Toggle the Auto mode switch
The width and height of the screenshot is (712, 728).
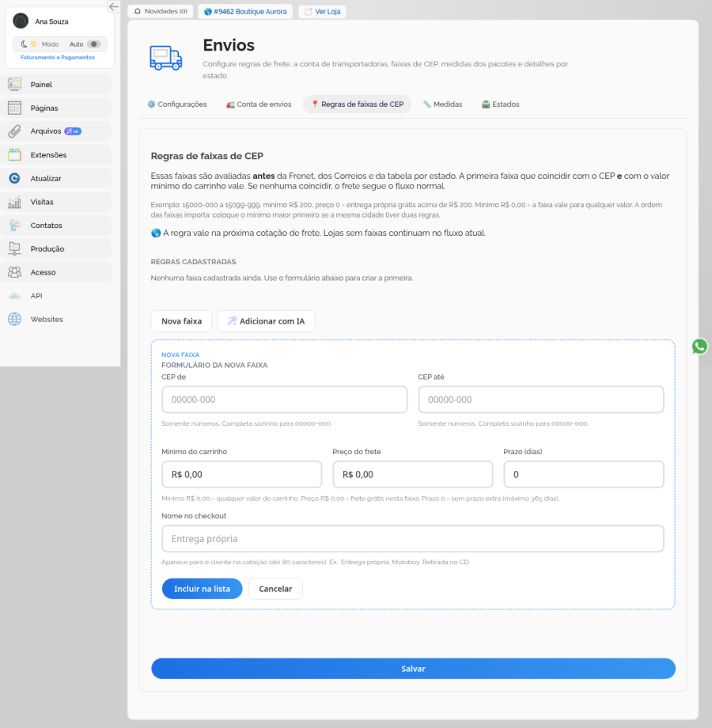point(94,44)
